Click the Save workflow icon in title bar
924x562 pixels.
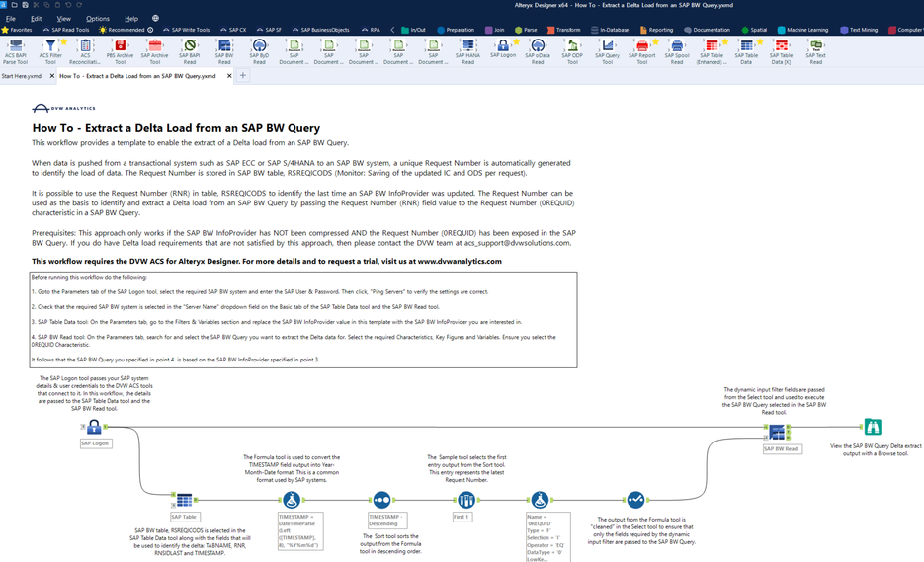25,5
